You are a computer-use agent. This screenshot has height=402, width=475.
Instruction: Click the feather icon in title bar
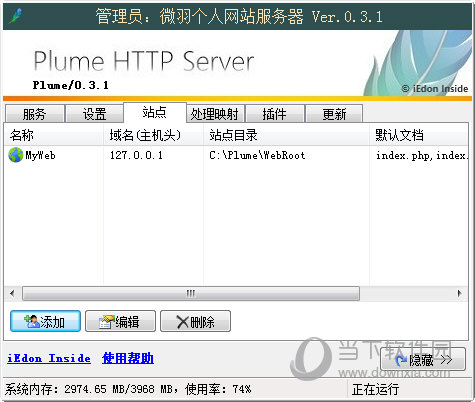(x=16, y=16)
